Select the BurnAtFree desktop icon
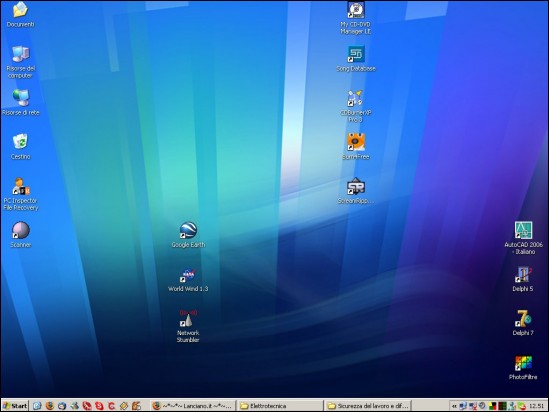The image size is (549, 412). [x=356, y=146]
